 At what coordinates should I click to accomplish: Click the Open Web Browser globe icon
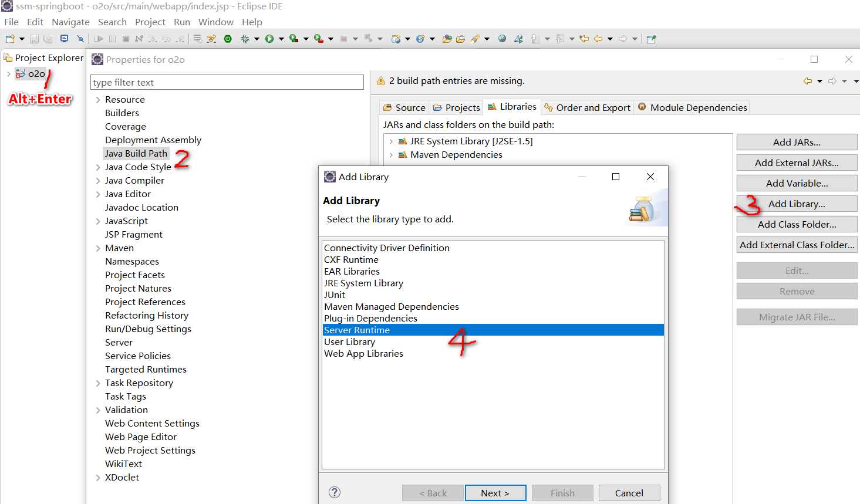[502, 38]
